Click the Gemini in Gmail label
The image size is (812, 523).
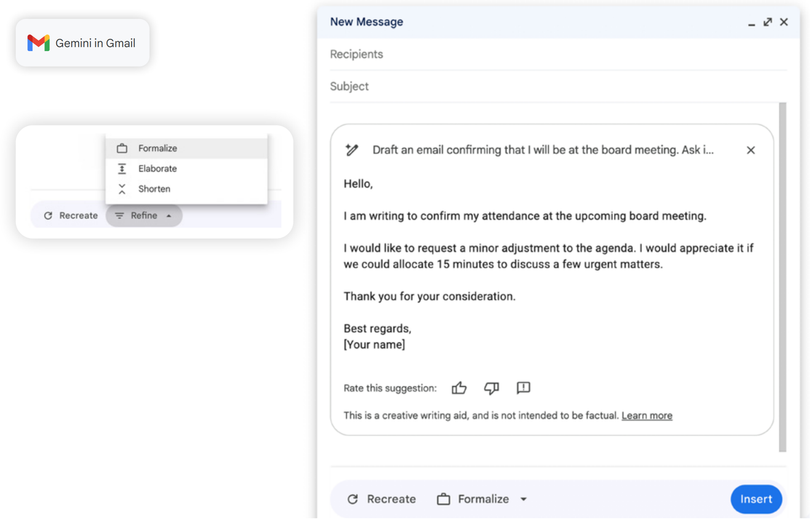(x=95, y=43)
